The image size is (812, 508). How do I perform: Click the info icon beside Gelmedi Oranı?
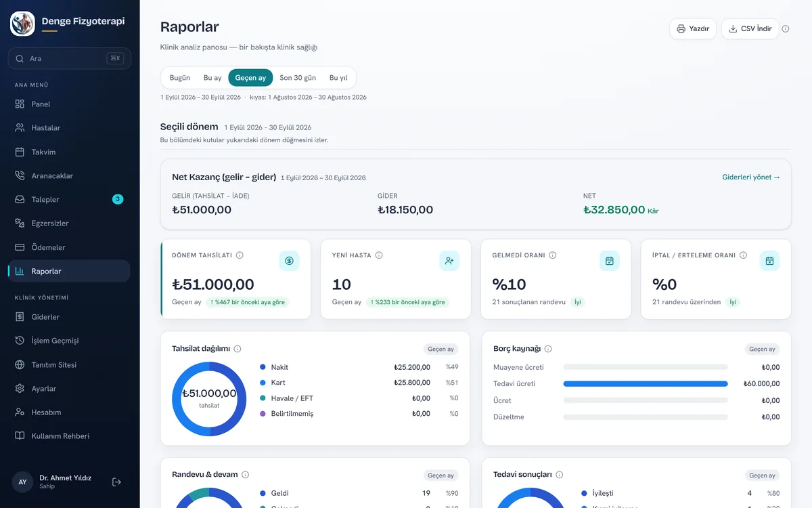tap(553, 255)
